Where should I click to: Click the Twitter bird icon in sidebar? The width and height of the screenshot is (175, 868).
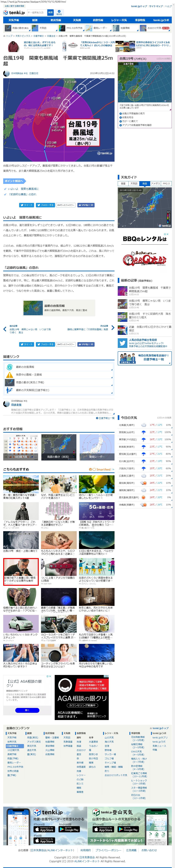pyautogui.click(x=123, y=343)
